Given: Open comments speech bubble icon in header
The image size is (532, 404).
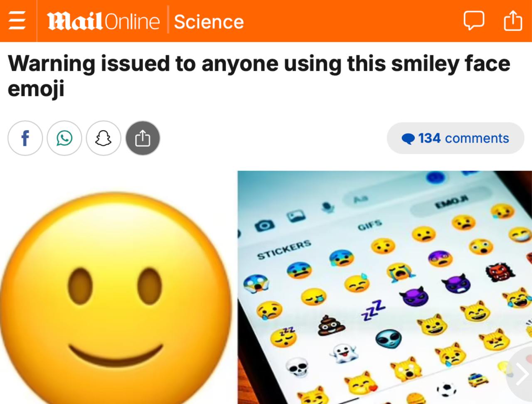Looking at the screenshot, I should pos(474,20).
